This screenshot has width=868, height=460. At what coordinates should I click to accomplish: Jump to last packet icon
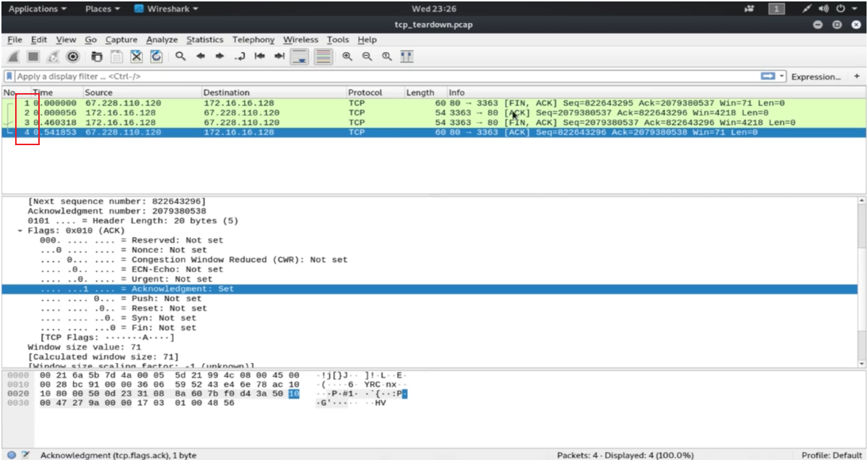(x=279, y=56)
